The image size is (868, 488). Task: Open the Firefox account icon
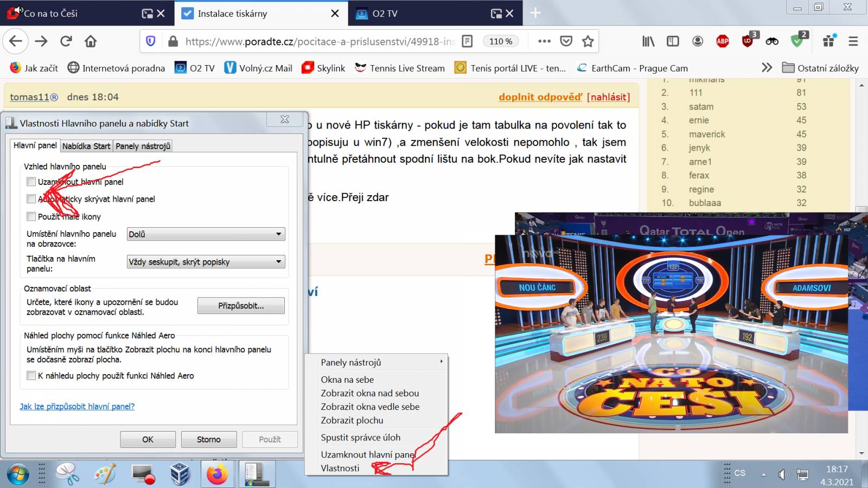tap(698, 41)
